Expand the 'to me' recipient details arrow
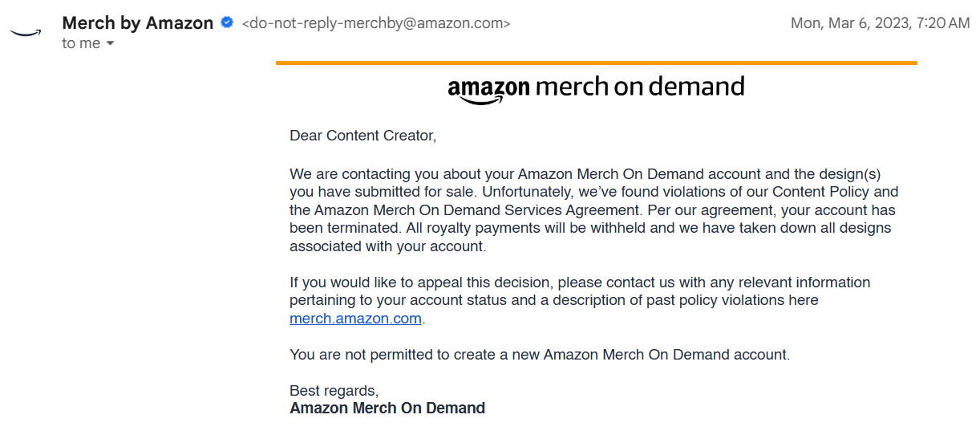This screenshot has width=980, height=435. click(110, 43)
